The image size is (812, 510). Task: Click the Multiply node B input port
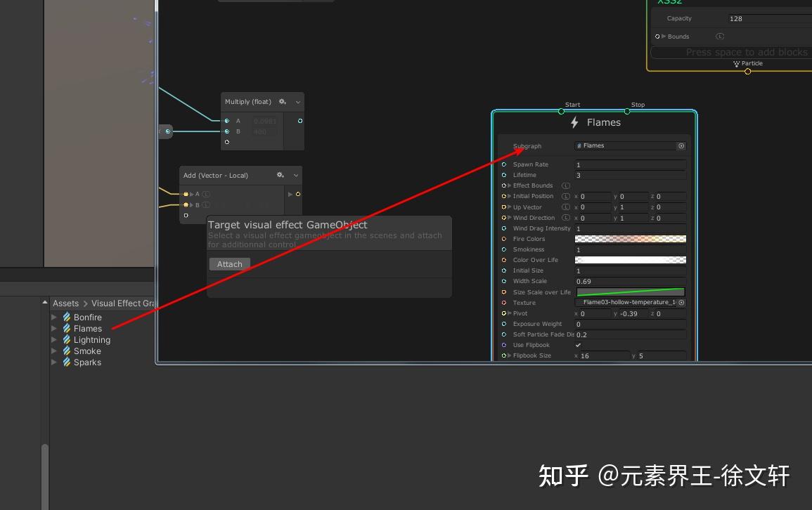[x=227, y=131]
